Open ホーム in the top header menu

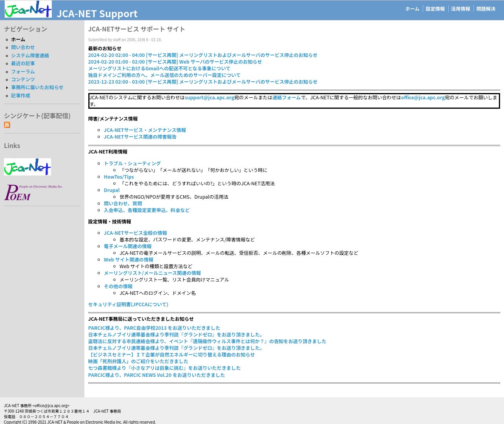(412, 9)
